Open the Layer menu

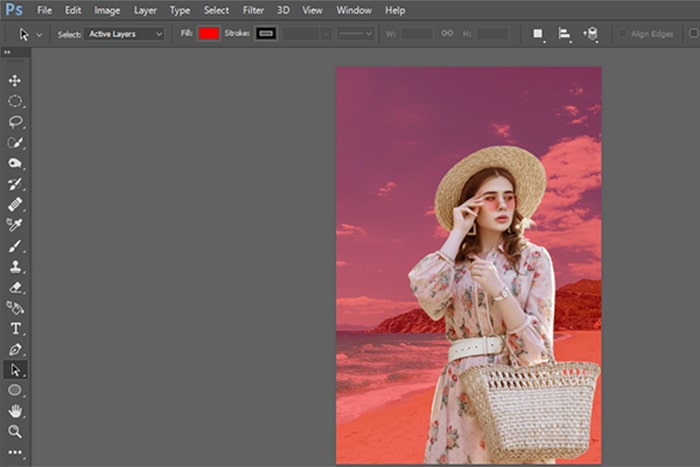coord(146,10)
